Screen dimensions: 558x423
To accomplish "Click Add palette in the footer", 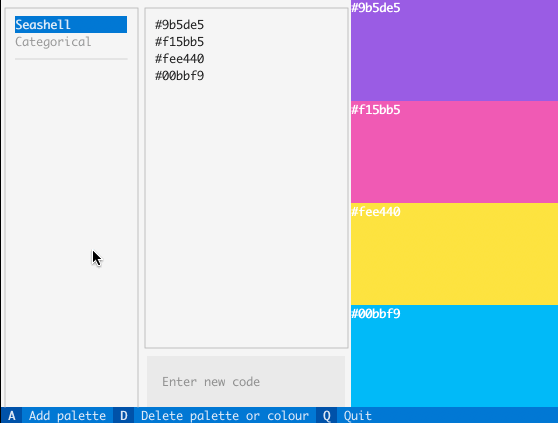I will click(x=67, y=415).
